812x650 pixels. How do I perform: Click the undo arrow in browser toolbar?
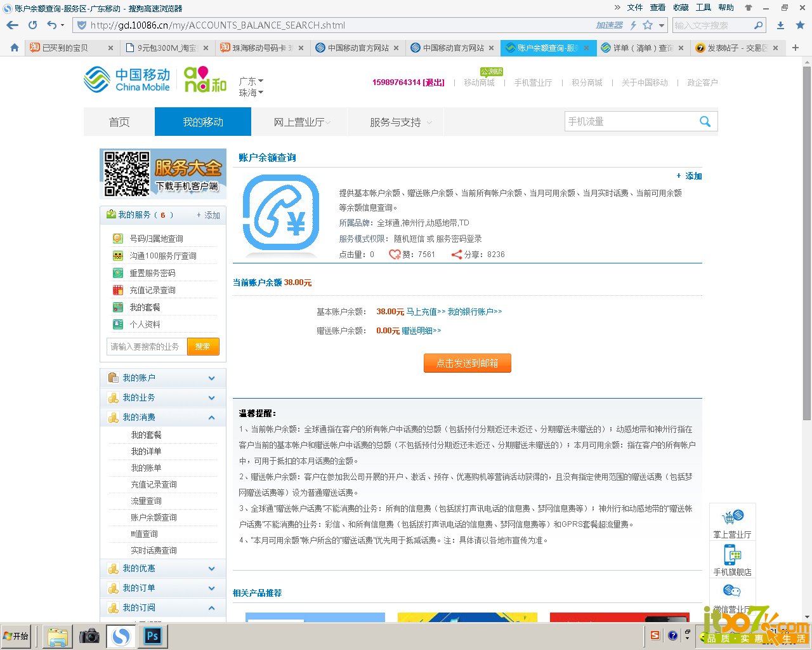click(x=52, y=25)
